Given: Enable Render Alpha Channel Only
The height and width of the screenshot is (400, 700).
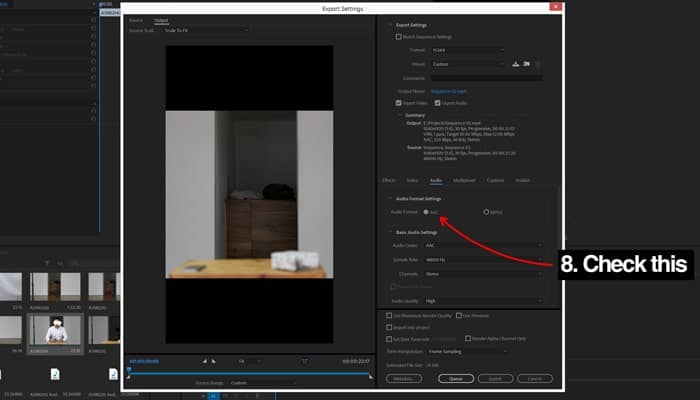Looking at the screenshot, I should (468, 338).
